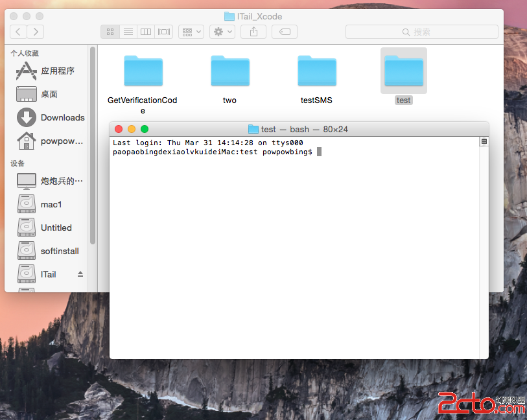Eject the ITail volume

pos(80,274)
